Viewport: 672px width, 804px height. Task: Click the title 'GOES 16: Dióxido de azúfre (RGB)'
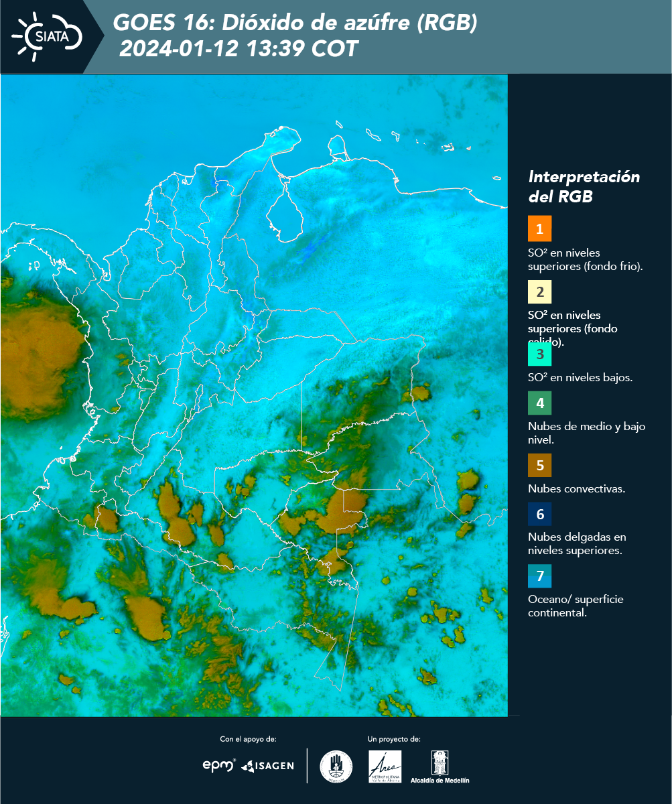click(x=295, y=23)
